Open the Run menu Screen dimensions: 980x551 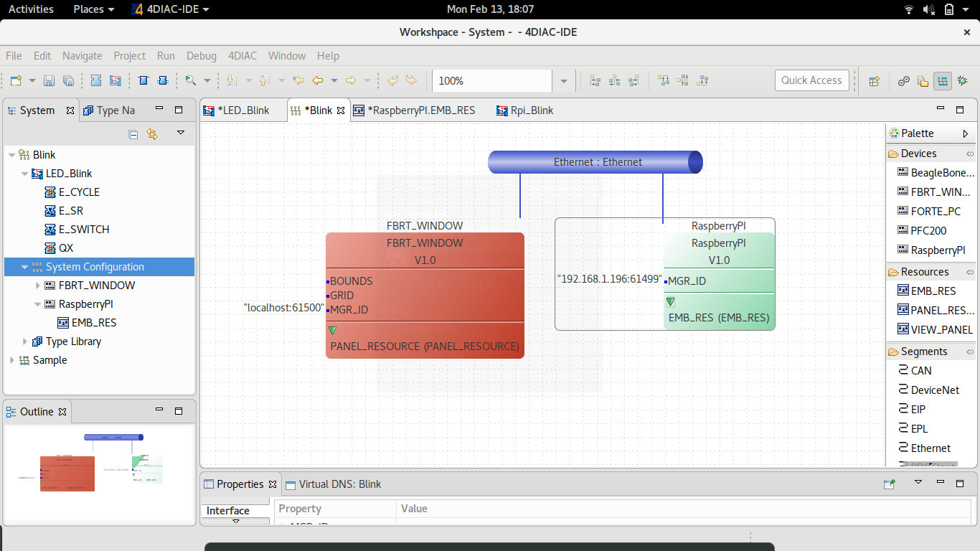point(166,56)
